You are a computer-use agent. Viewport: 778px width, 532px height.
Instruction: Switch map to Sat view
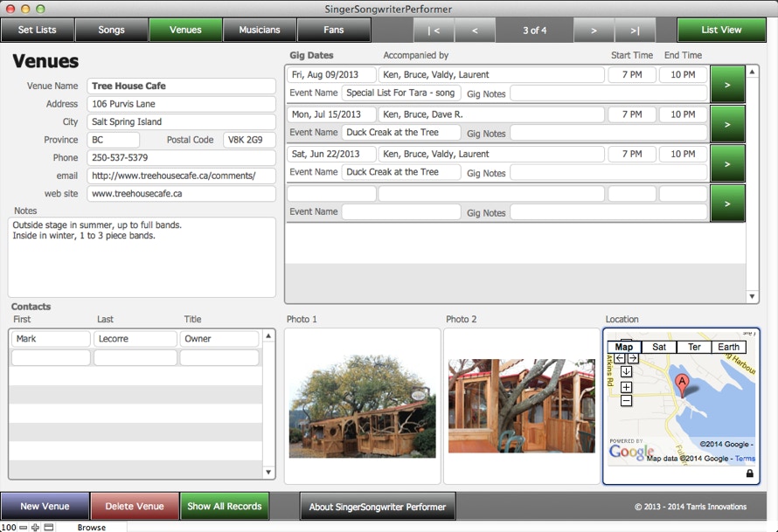click(659, 347)
